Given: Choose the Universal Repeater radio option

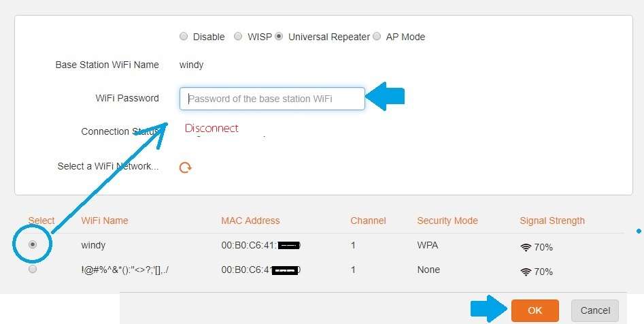Looking at the screenshot, I should pyautogui.click(x=279, y=37).
